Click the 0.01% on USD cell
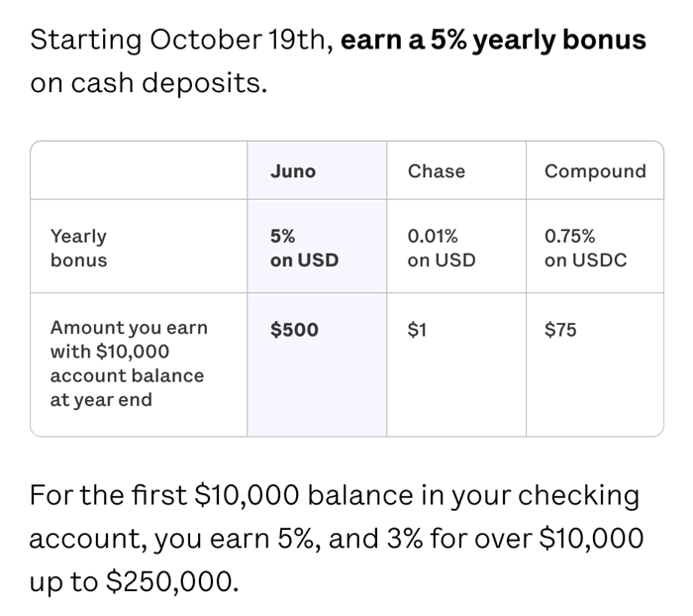This screenshot has width=693, height=616. click(x=442, y=248)
